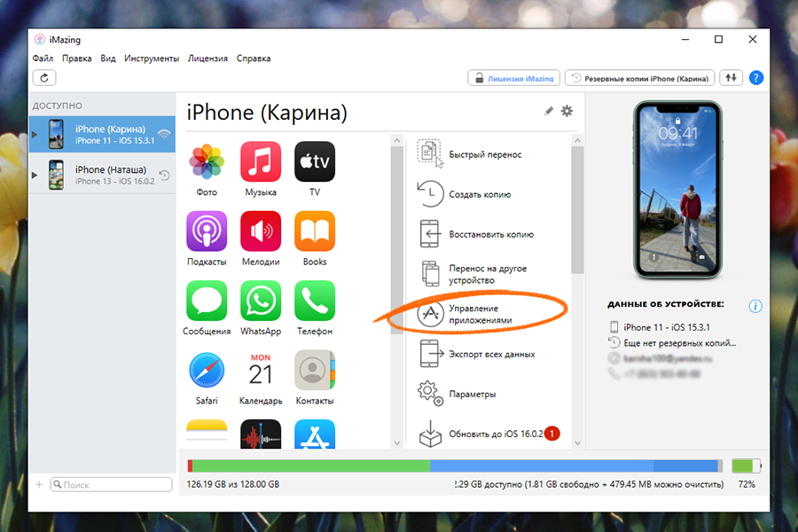Image resolution: width=798 pixels, height=532 pixels.
Task: Open the Сообщения messages icon
Action: [207, 301]
